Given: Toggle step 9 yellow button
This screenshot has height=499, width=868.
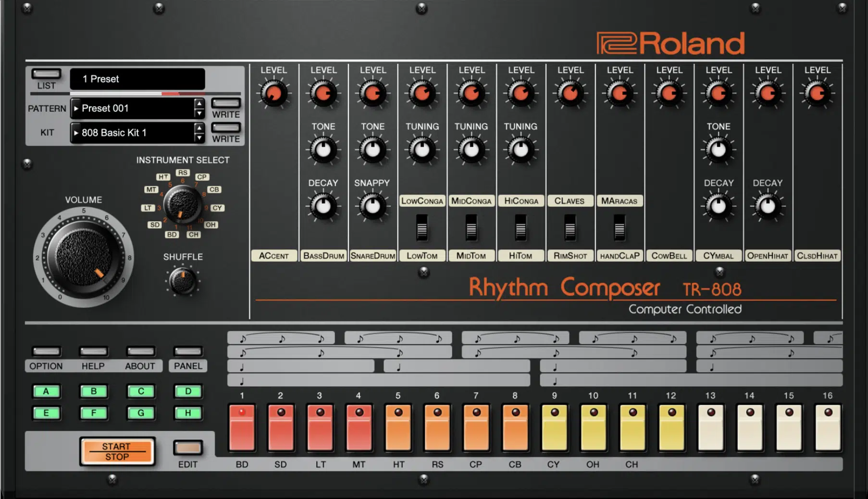Looking at the screenshot, I should click(x=554, y=427).
